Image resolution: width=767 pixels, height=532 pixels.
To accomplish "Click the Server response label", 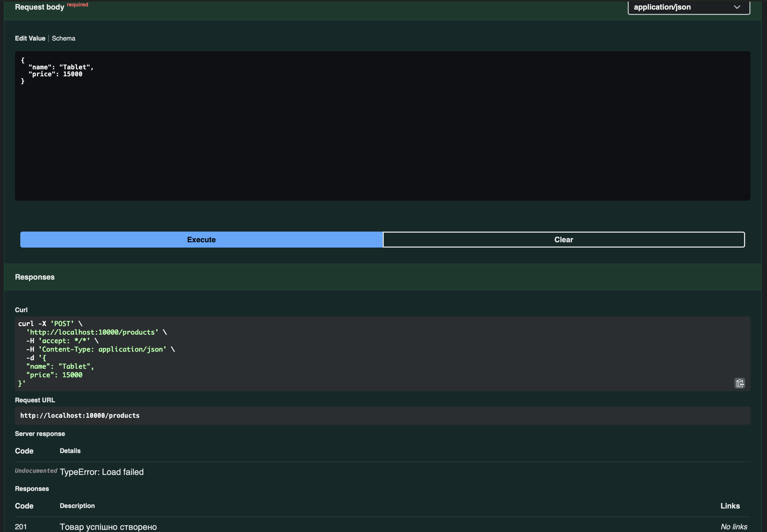I will point(40,434).
